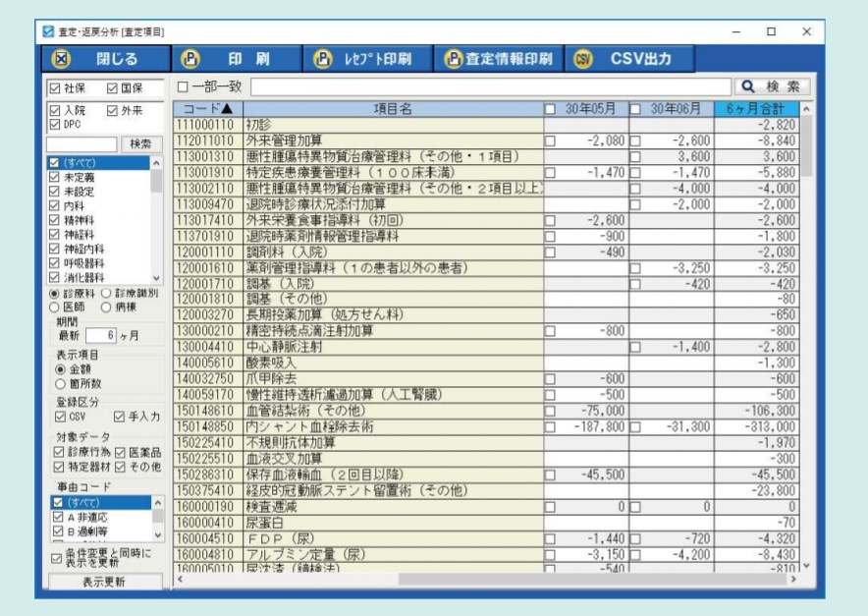Sort by the コード column header
The width and height of the screenshot is (868, 616).
click(x=208, y=109)
